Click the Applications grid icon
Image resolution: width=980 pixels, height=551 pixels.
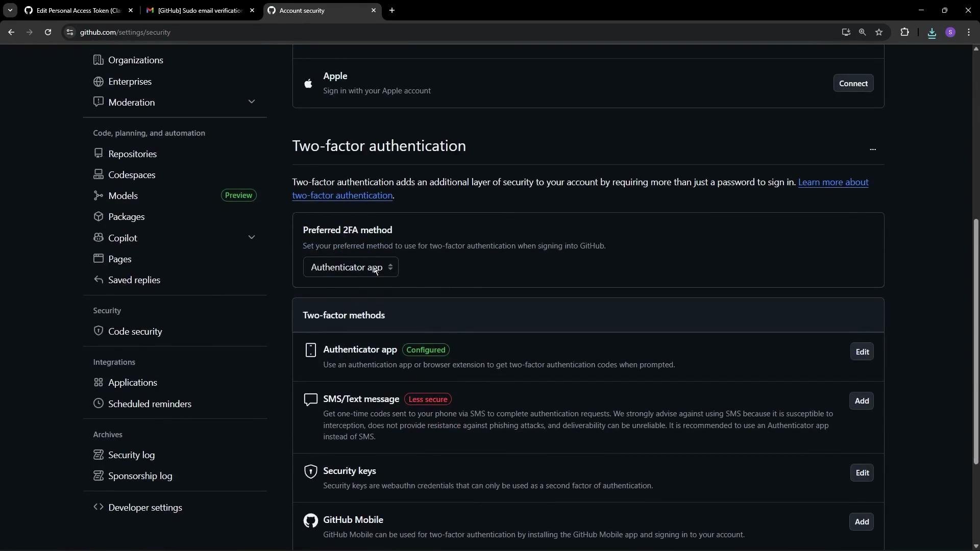click(99, 382)
